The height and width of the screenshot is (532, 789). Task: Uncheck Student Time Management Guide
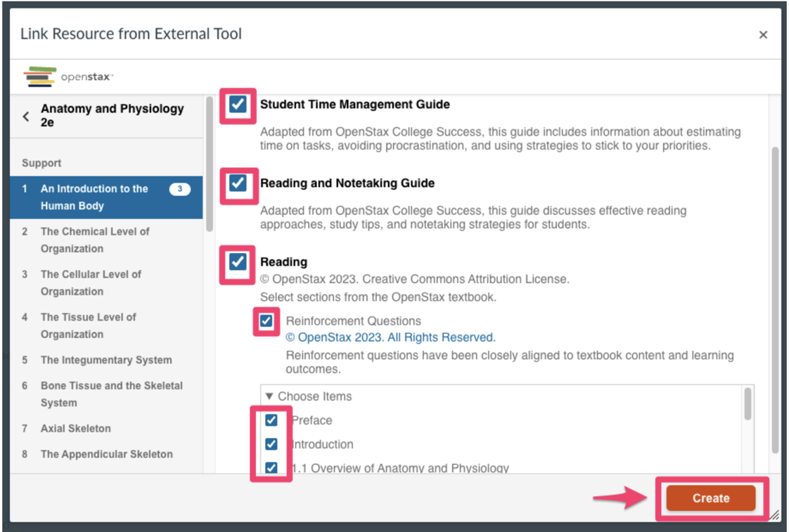point(238,105)
